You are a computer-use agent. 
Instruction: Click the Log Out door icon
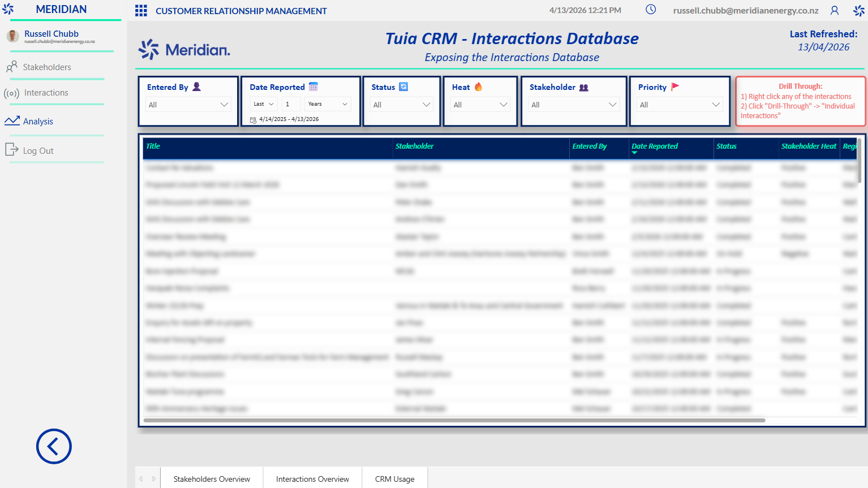(x=11, y=149)
